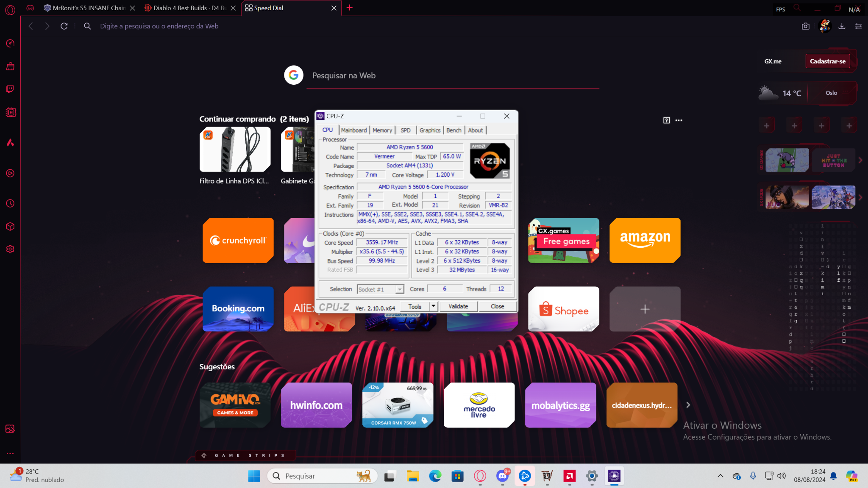Open the Tools dropdown arrow in CPU-Z

point(433,306)
